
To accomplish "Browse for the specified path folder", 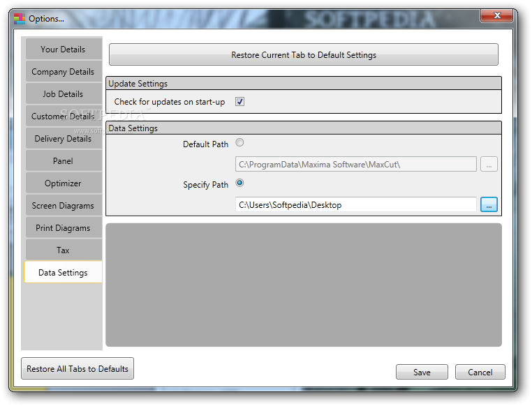I will 489,204.
